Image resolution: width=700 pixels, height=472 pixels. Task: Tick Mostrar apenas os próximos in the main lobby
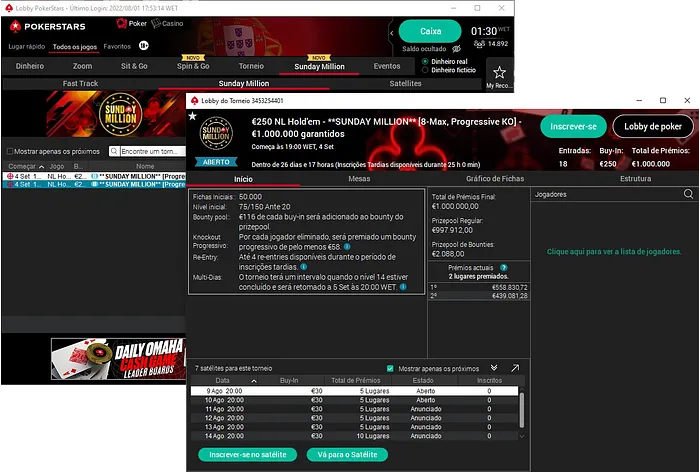click(10, 151)
